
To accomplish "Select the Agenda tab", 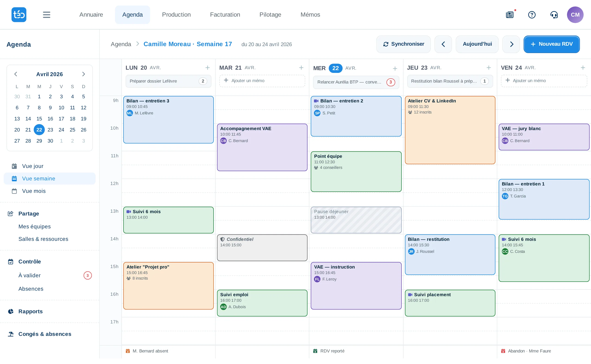I will [x=133, y=15].
